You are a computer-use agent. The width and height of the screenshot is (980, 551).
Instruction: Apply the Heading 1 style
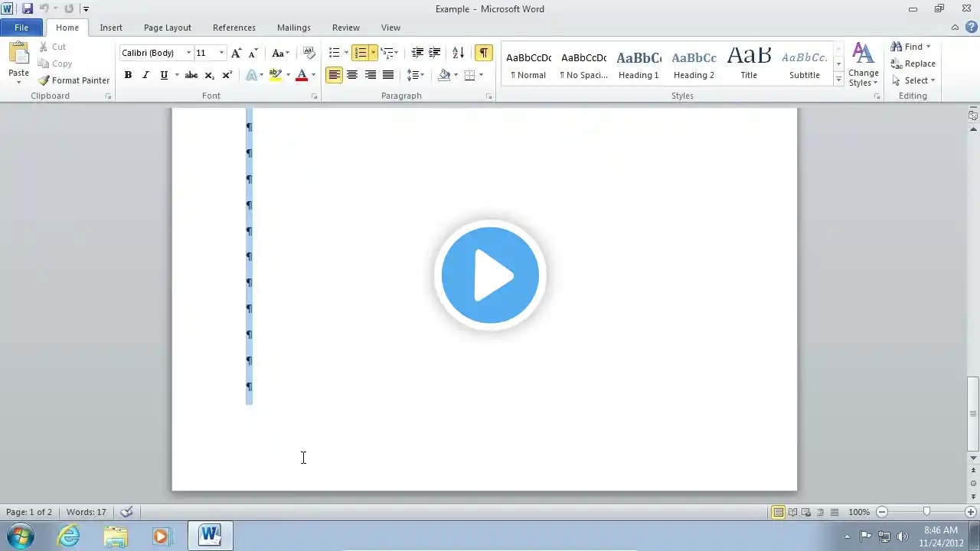[639, 64]
